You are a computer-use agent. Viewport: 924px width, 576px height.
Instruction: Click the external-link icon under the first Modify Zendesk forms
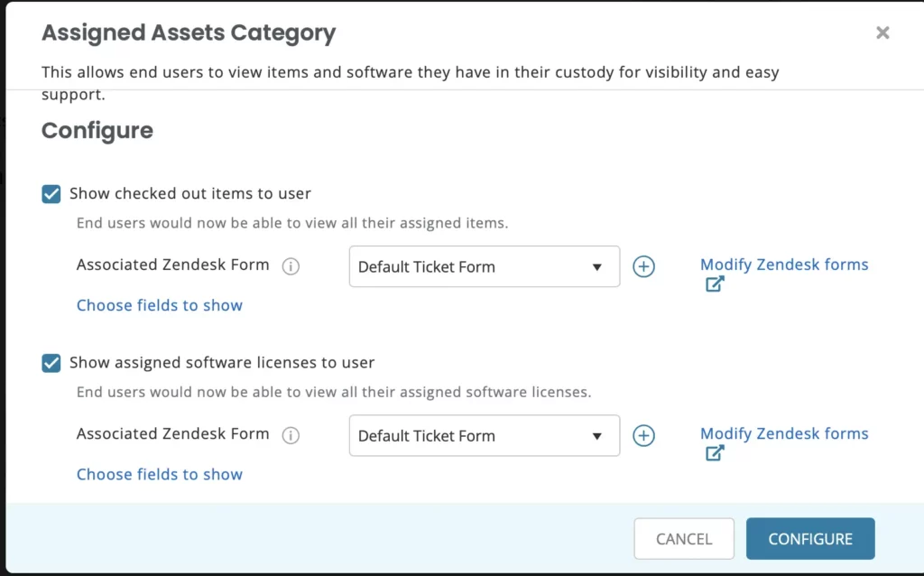(x=714, y=283)
